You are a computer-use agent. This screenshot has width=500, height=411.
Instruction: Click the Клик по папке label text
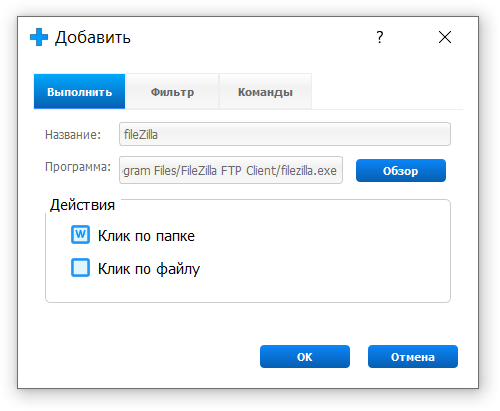(x=146, y=236)
